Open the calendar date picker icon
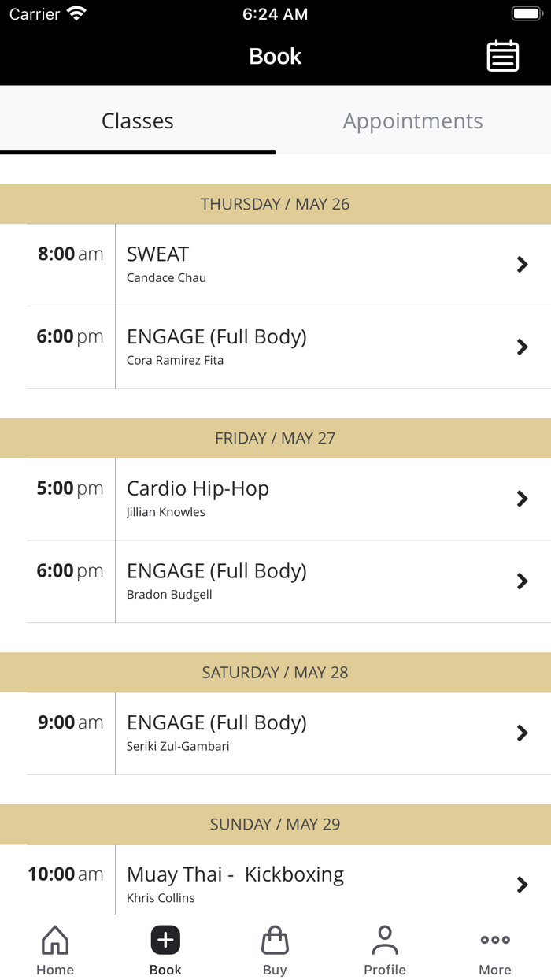This screenshot has height=980, width=551. click(x=503, y=56)
